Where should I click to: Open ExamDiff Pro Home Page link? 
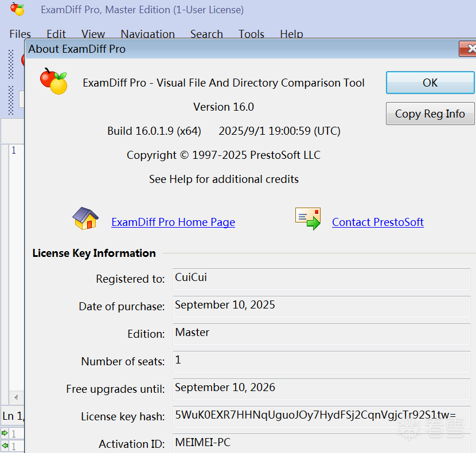click(173, 222)
